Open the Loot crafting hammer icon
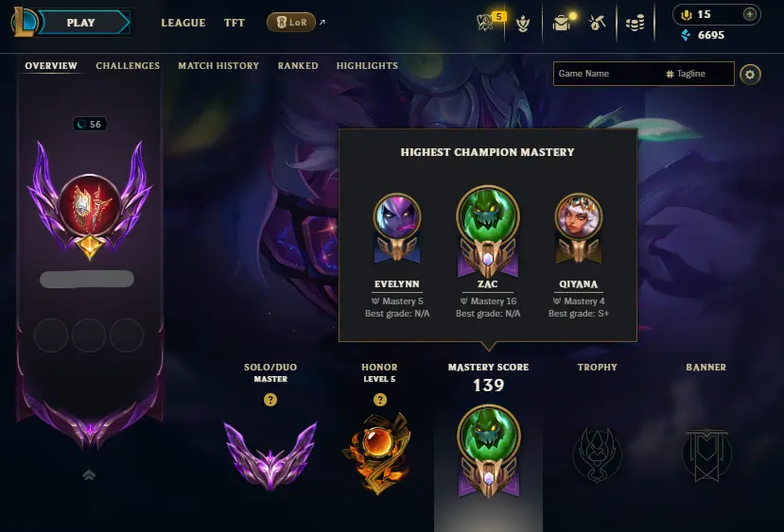This screenshot has width=784, height=532. [597, 23]
